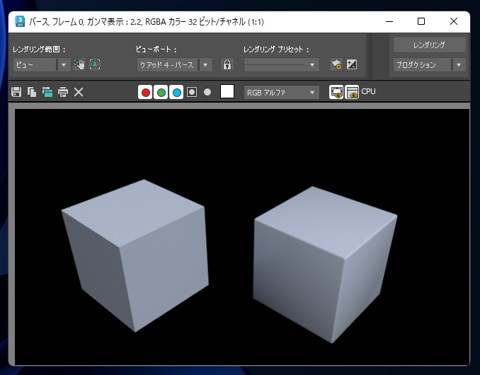
Task: Click the レンダリング button
Action: [x=429, y=45]
